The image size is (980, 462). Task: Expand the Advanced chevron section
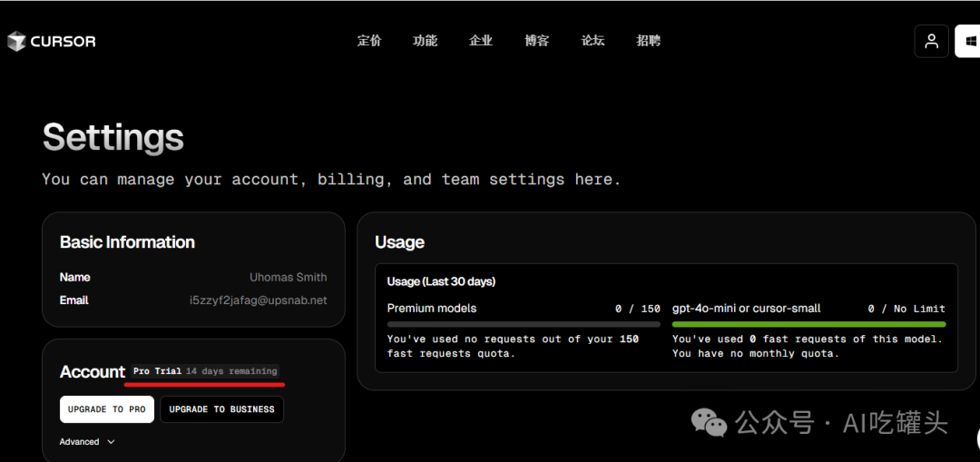coord(87,442)
